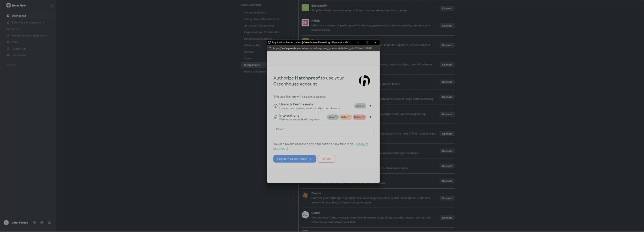
Task: Open Dashboard from the sidebar
Action: (x=19, y=16)
